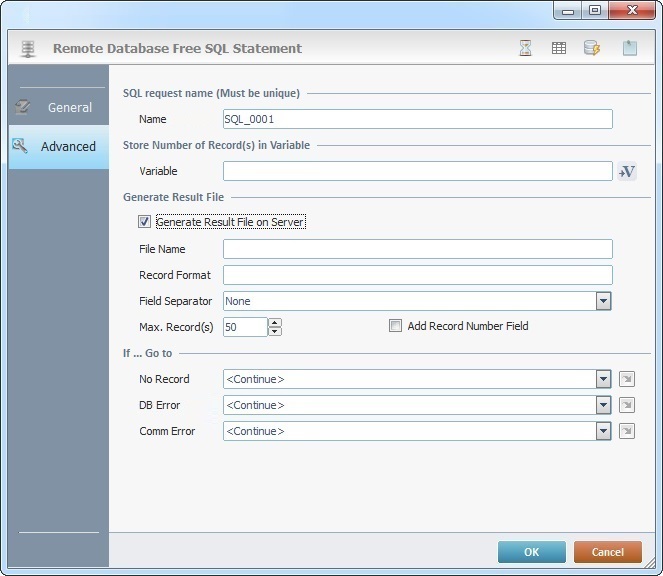Viewport: 663px width, 576px height.
Task: Click the hourglass icon in the header
Action: (525, 48)
